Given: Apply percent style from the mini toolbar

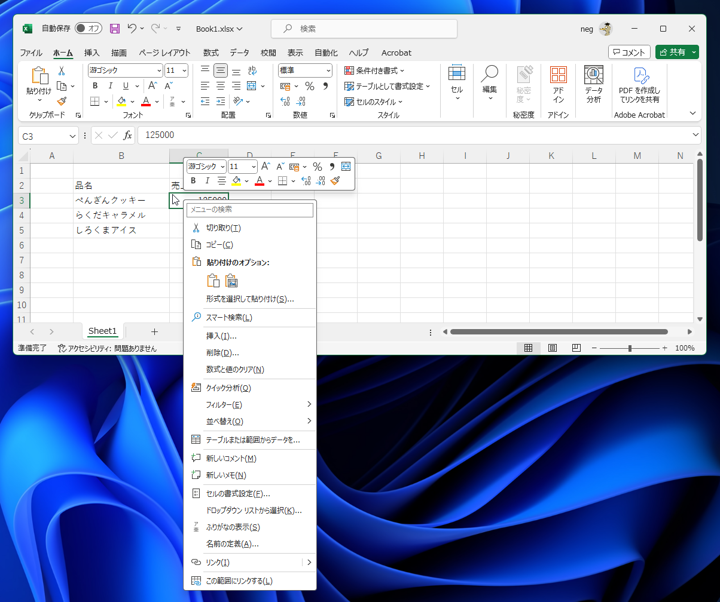Looking at the screenshot, I should 317,167.
